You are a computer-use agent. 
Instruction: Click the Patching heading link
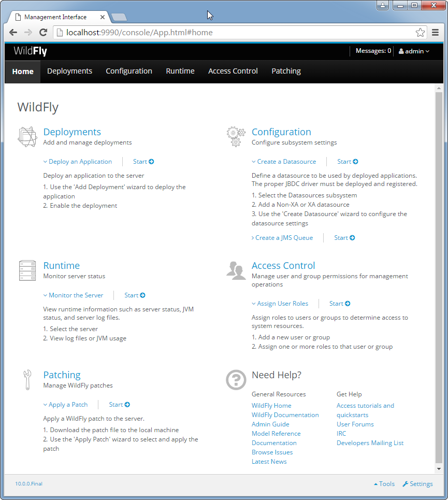click(x=62, y=375)
